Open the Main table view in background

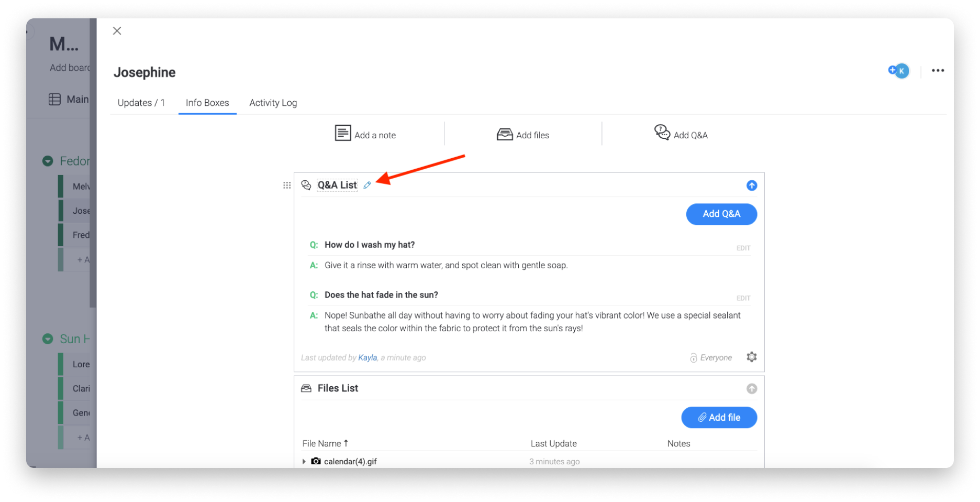[69, 99]
